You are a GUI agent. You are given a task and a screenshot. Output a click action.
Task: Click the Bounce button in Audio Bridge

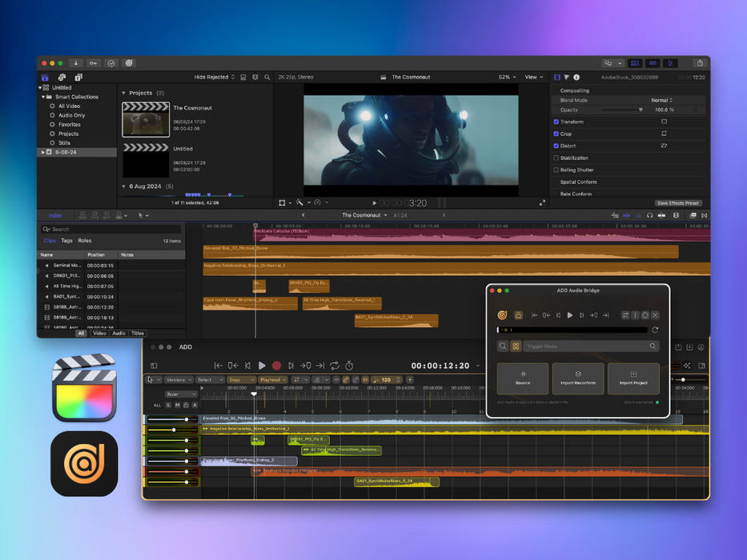pos(523,378)
